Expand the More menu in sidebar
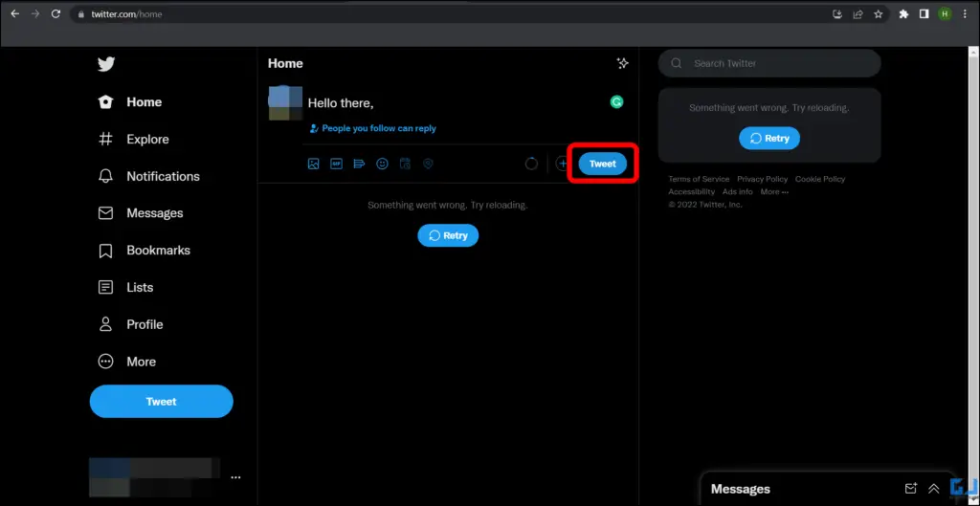 (x=127, y=362)
